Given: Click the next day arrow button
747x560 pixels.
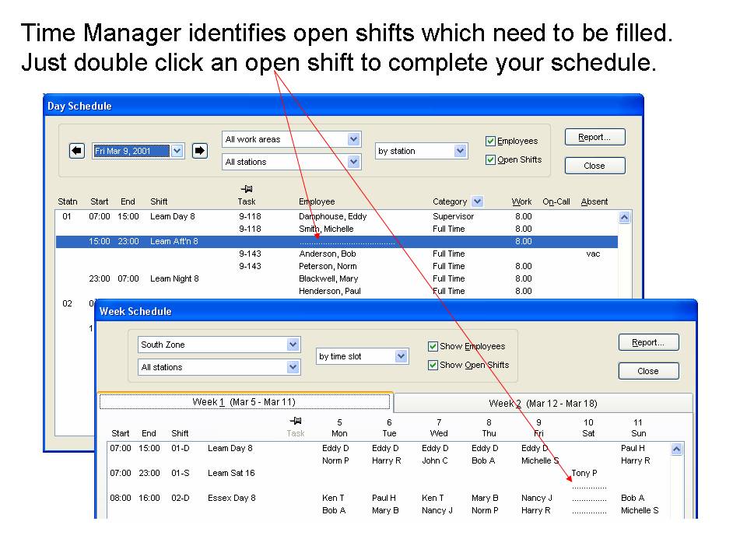Looking at the screenshot, I should pos(200,151).
